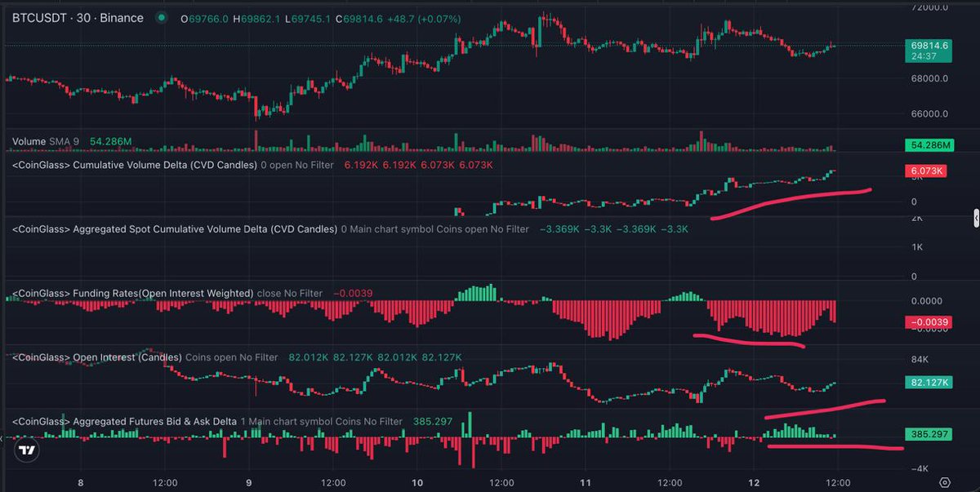The image size is (980, 492).
Task: Click 0.0000 on the funding rate axis
Action: click(926, 301)
